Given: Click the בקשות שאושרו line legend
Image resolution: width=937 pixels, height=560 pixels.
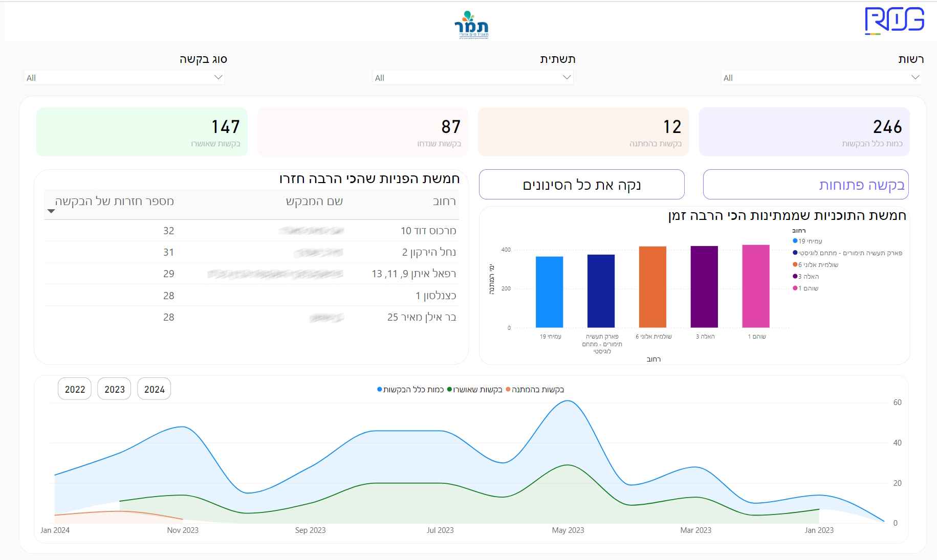Looking at the screenshot, I should pos(475,390).
